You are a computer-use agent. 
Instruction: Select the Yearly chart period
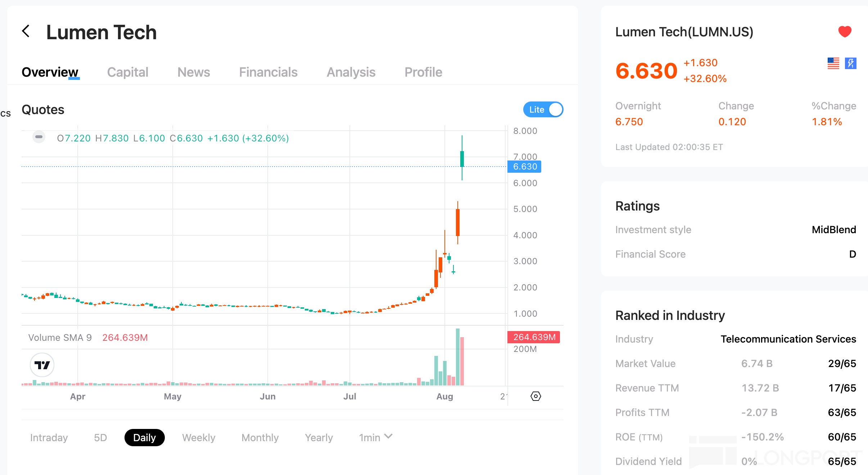coord(319,438)
